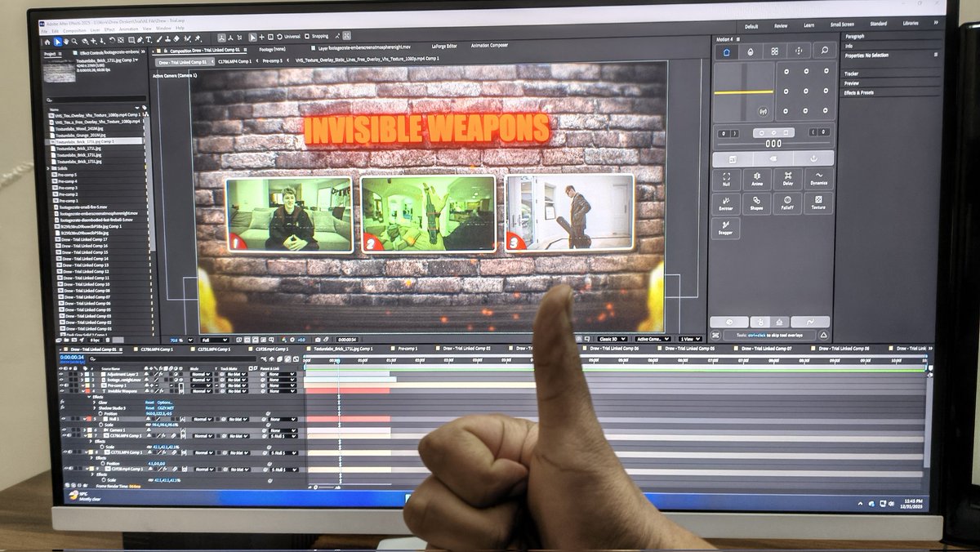Open the Active Camera view dropdown

tap(653, 339)
